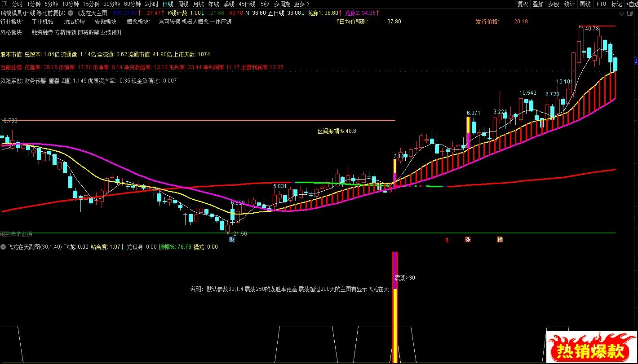
Task: Switch to the 5分钟 period
Action: tap(52, 4)
